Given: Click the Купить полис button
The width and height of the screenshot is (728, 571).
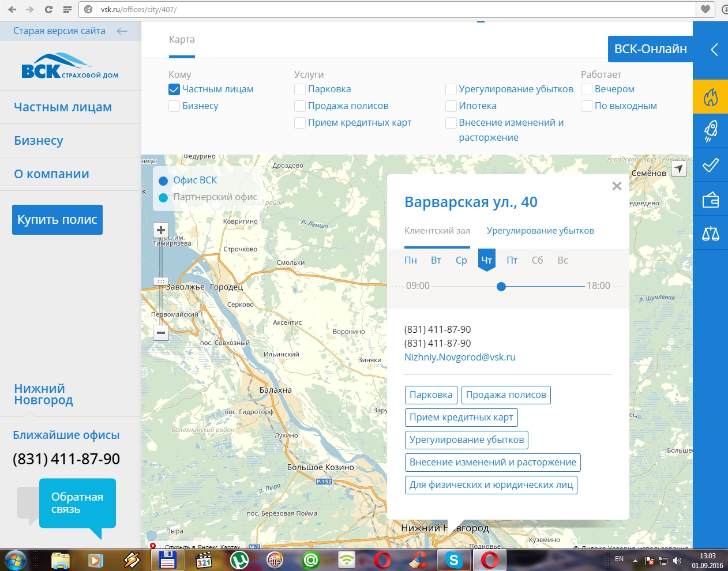Looking at the screenshot, I should tap(57, 220).
